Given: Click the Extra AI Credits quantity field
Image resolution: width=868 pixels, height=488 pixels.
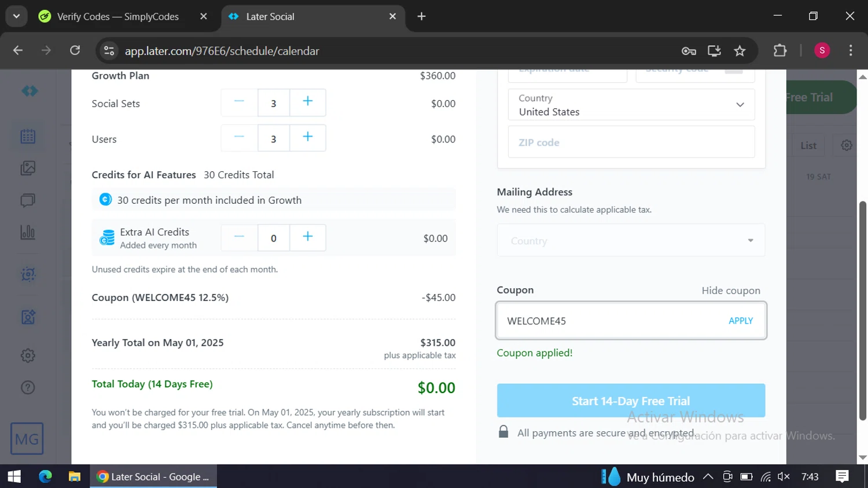Looking at the screenshot, I should tap(274, 238).
